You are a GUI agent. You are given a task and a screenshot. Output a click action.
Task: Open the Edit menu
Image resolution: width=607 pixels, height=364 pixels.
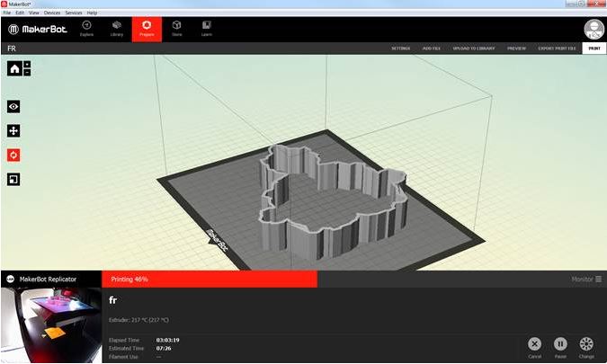coord(20,13)
